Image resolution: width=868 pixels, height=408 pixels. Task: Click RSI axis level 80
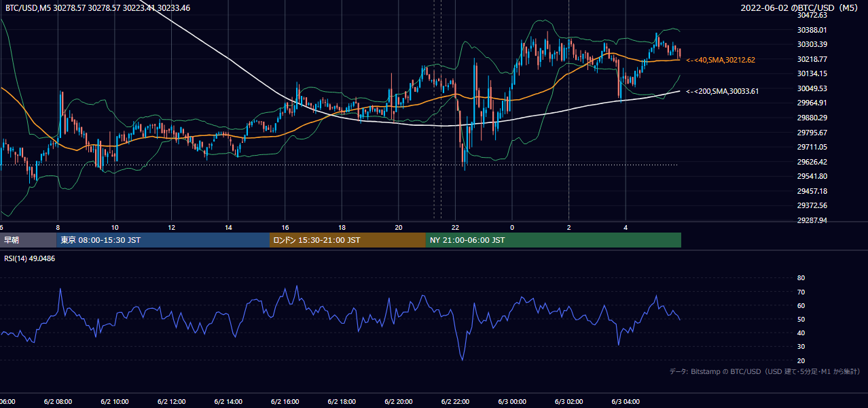pos(801,278)
